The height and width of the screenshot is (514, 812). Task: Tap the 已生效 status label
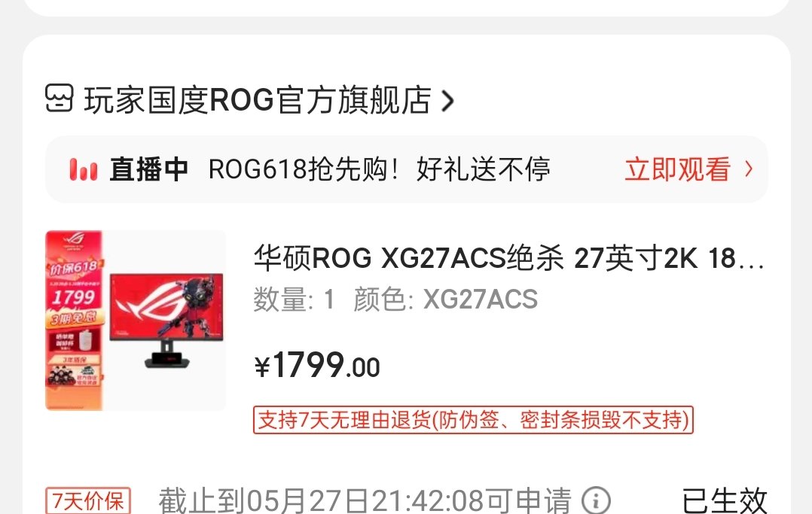click(724, 500)
